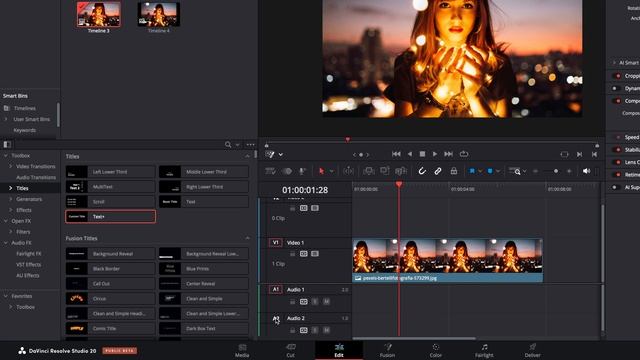Viewport: 640px width, 360px height.
Task: Switch to the Cut page
Action: click(x=291, y=351)
